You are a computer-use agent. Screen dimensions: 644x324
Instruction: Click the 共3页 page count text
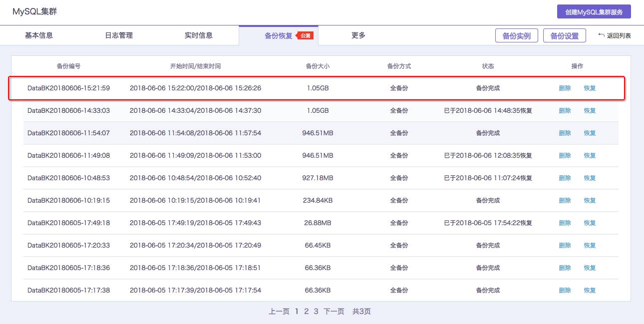click(361, 312)
